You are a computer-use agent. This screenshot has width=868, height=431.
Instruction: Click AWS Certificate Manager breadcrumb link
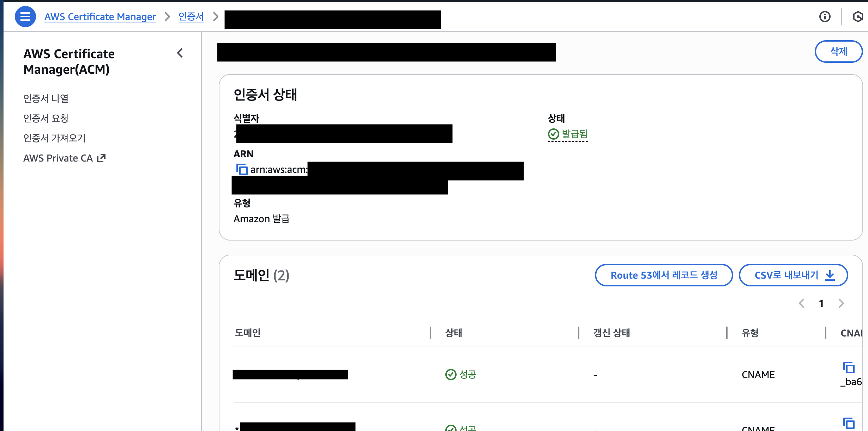100,17
